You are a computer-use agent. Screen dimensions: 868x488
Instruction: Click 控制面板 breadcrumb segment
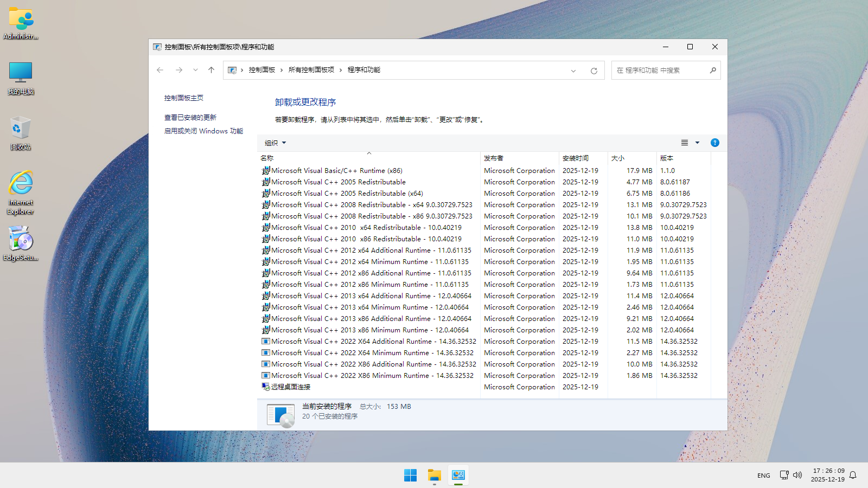(262, 70)
